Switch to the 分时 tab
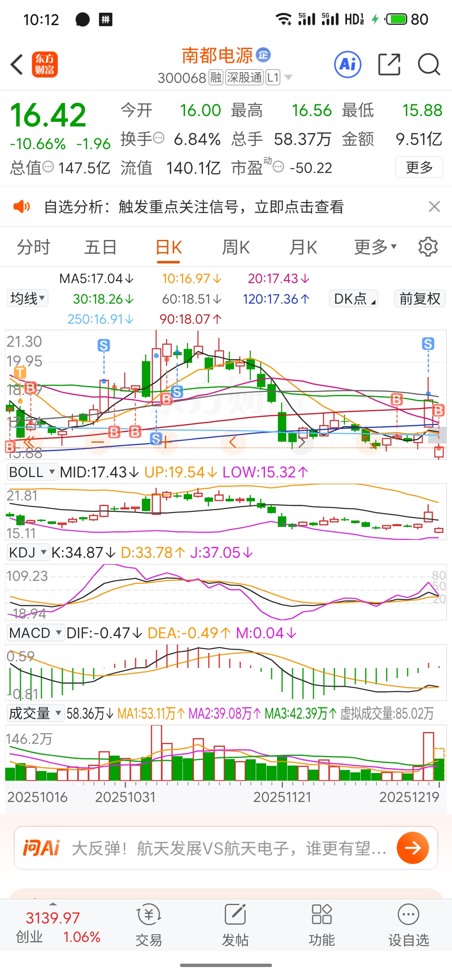The image size is (452, 980). 33,247
